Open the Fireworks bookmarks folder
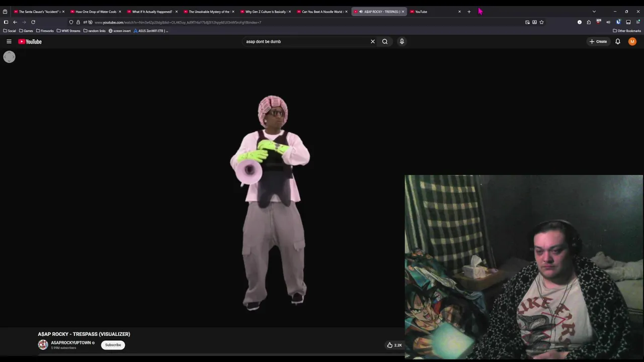The width and height of the screenshot is (644, 362). coord(45,31)
